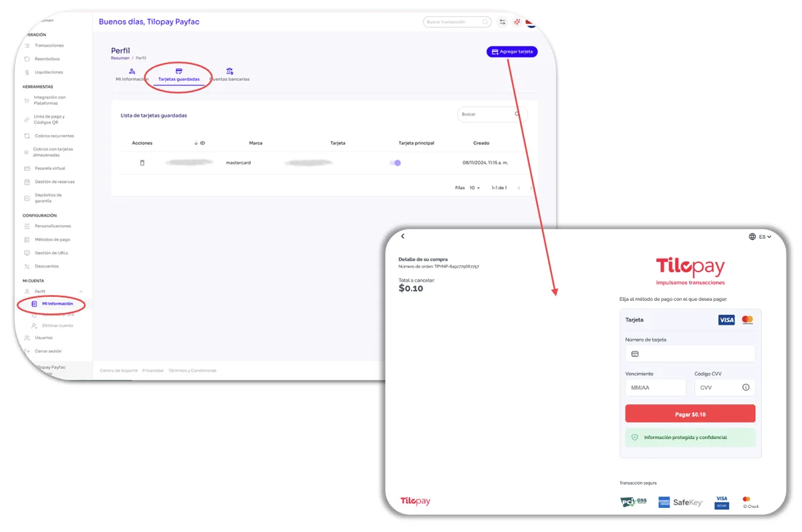Click the mastercard brand cell

click(239, 162)
